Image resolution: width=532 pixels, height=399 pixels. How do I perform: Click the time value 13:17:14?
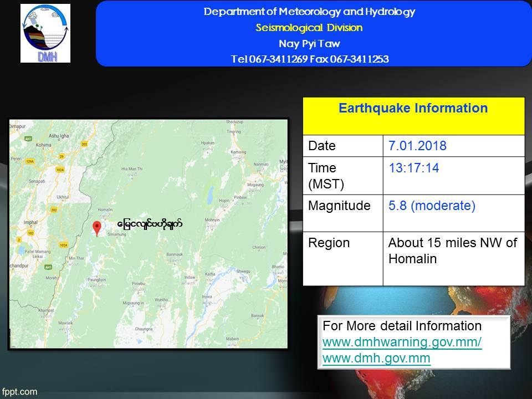[x=413, y=168]
